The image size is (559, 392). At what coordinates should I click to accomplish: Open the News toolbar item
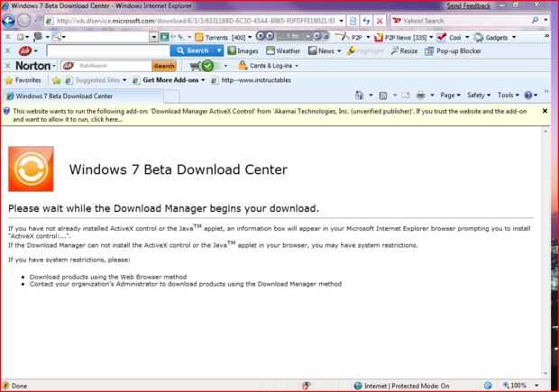[322, 51]
